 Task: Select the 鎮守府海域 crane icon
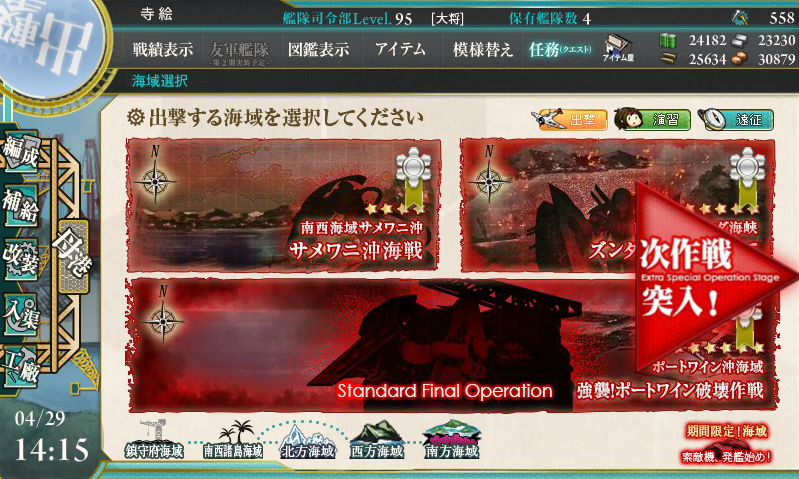pyautogui.click(x=154, y=440)
